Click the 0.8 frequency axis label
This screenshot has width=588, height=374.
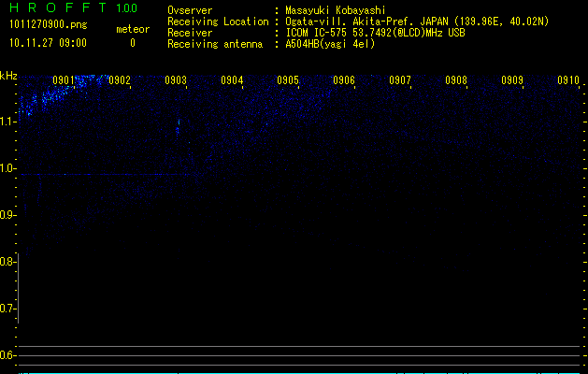(7, 262)
